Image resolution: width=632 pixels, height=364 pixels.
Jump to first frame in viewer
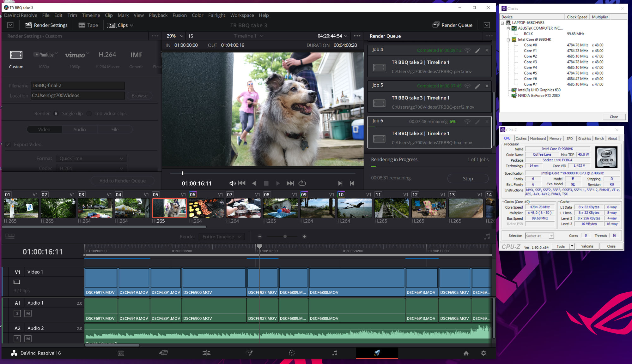pos(242,183)
